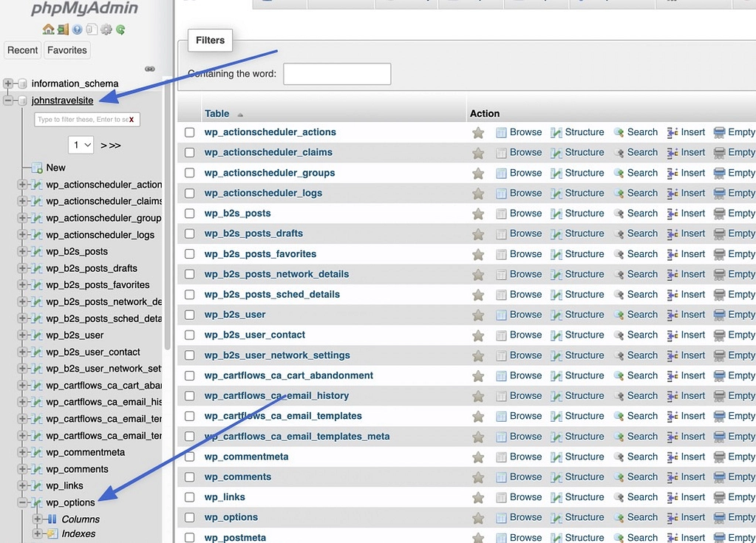Click the Search link for wp_actionscheduler_groups
The height and width of the screenshot is (543, 756).
tap(642, 172)
